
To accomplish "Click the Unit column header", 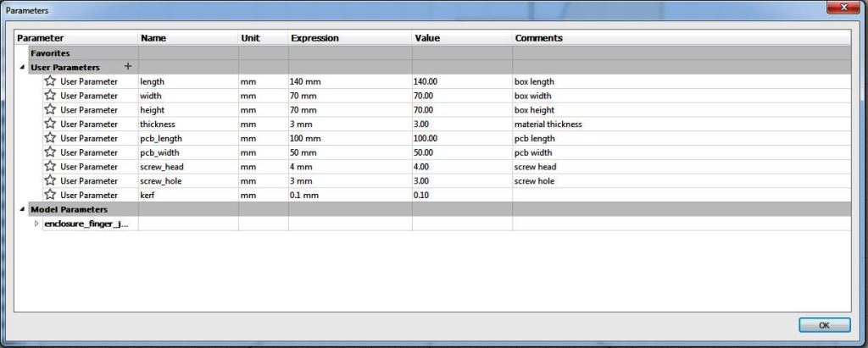I will pos(264,38).
